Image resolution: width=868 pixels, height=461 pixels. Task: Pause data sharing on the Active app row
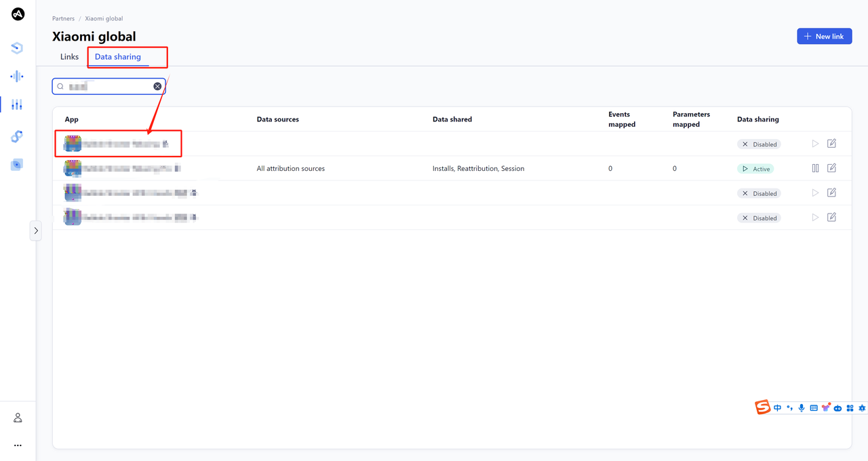(815, 168)
